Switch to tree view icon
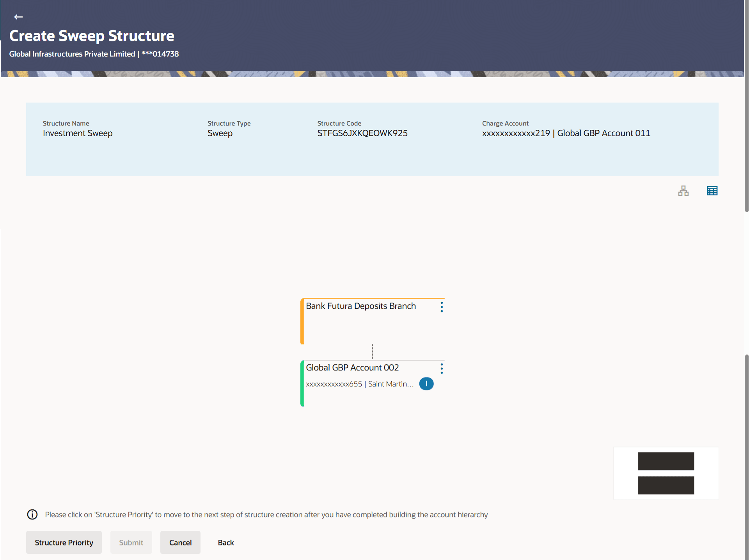The height and width of the screenshot is (560, 749). click(683, 191)
